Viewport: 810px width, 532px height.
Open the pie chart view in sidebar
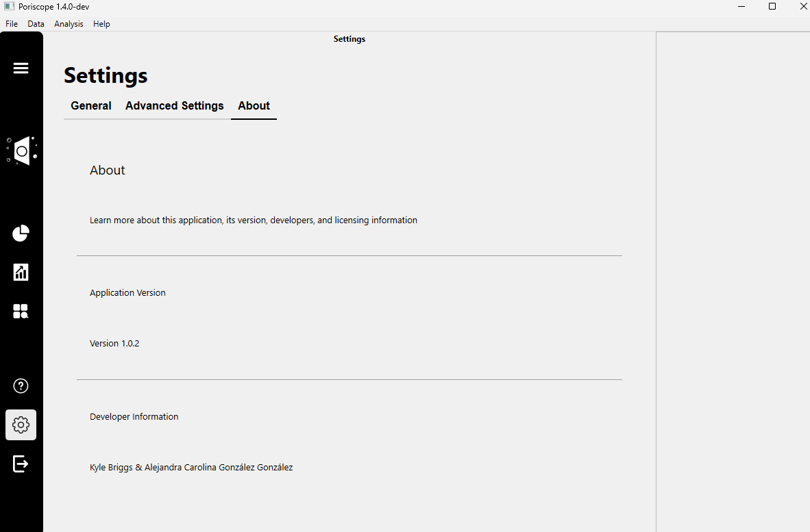[x=21, y=233]
